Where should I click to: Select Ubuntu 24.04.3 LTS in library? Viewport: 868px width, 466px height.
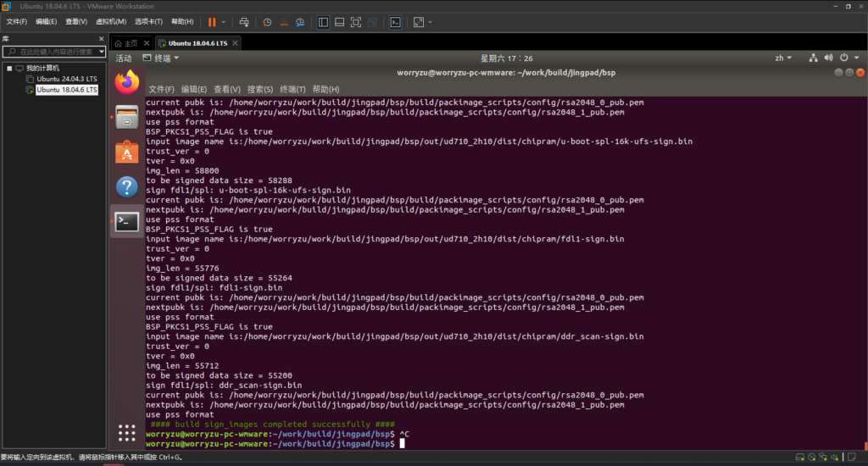[x=66, y=79]
